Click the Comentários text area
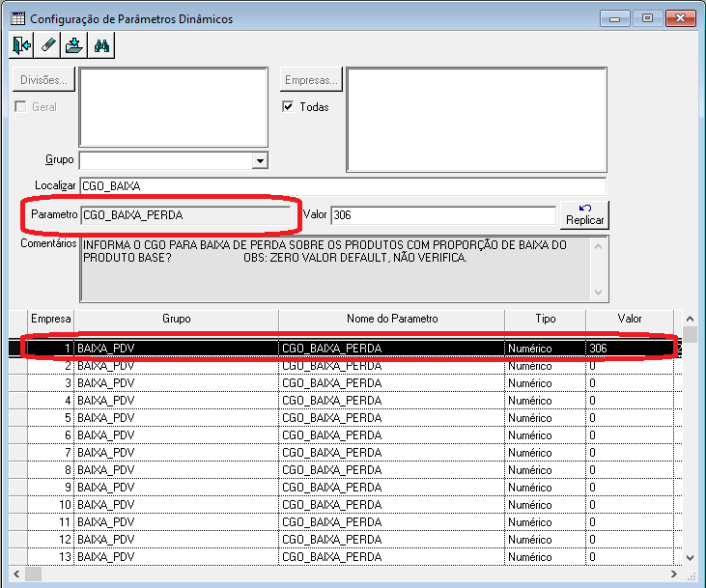The height and width of the screenshot is (588, 706). coord(335,268)
